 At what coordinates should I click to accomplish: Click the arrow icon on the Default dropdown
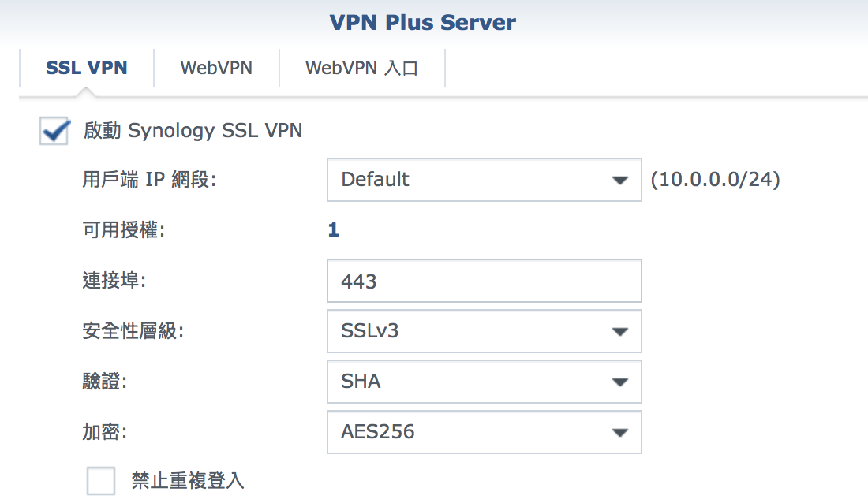[619, 181]
